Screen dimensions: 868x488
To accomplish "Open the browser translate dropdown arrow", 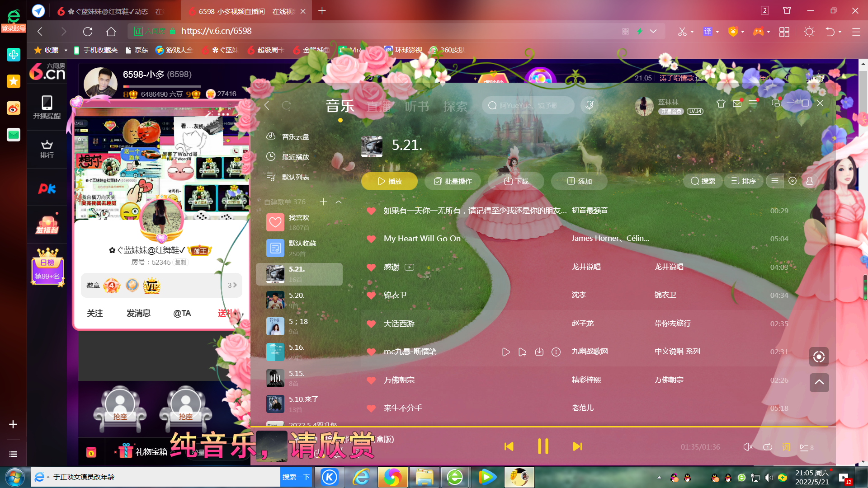I will tap(717, 32).
